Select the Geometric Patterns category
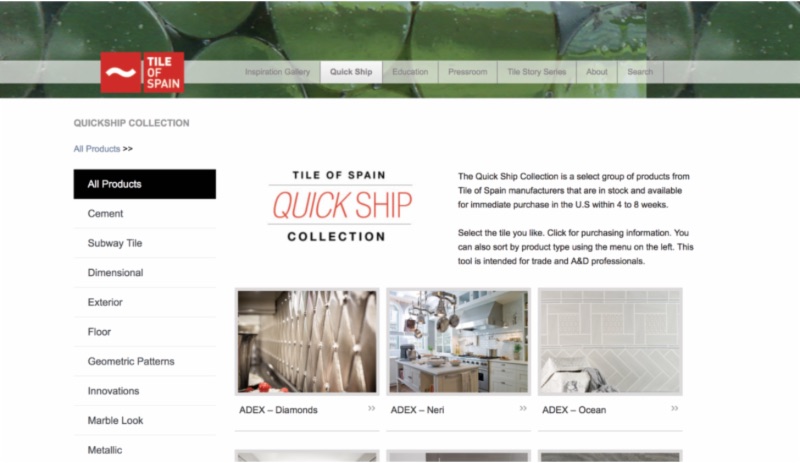 point(144,361)
